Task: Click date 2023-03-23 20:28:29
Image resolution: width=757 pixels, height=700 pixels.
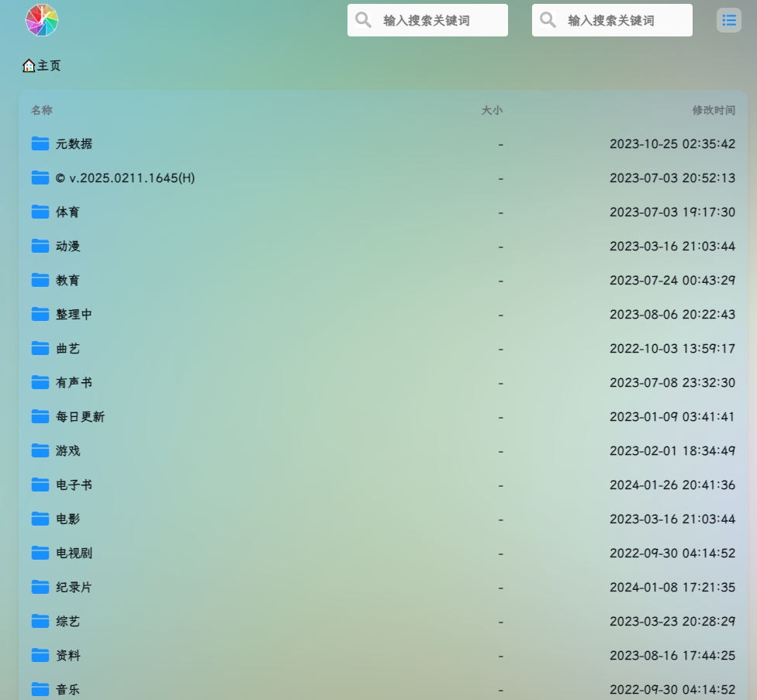Action: pyautogui.click(x=672, y=622)
